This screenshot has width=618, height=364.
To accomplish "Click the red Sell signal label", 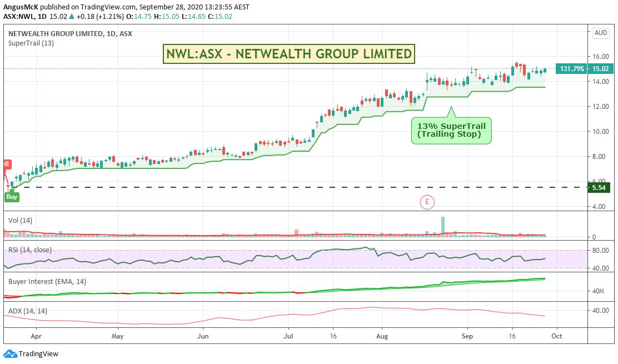I will point(7,164).
